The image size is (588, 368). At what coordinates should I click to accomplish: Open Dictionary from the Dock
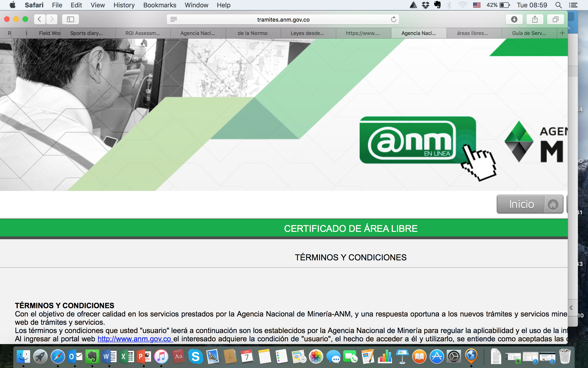click(x=178, y=356)
